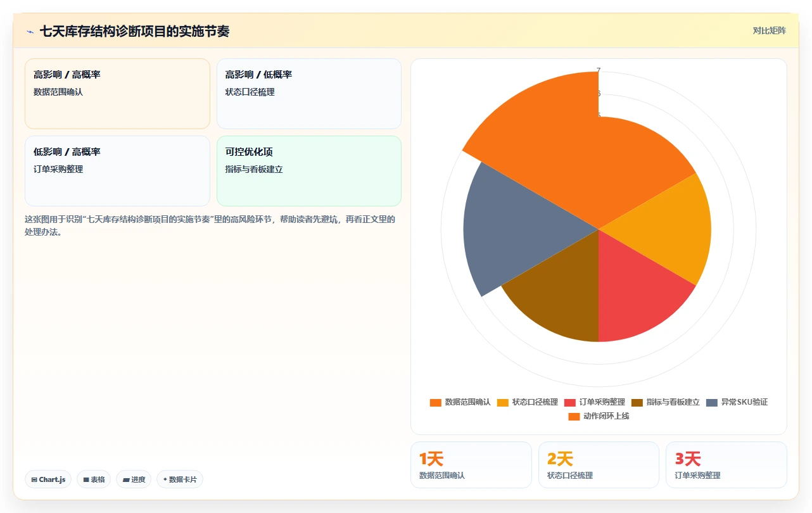
Task: Click the 进度 tag's bar icon
Action: (126, 479)
